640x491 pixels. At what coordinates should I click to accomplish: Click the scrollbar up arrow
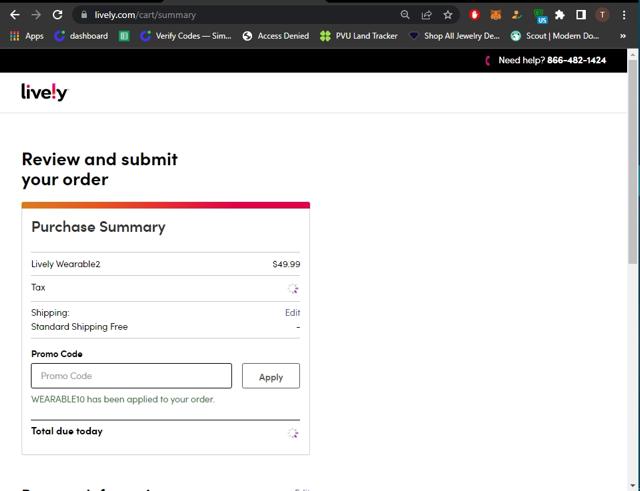coord(633,54)
